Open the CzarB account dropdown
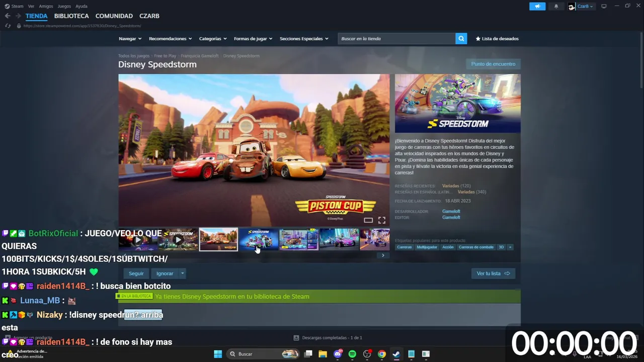 [585, 6]
